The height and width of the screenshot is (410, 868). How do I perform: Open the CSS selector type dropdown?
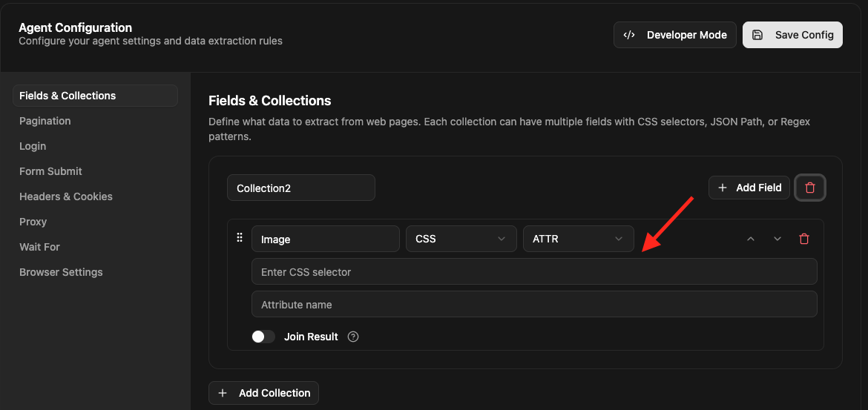(461, 239)
